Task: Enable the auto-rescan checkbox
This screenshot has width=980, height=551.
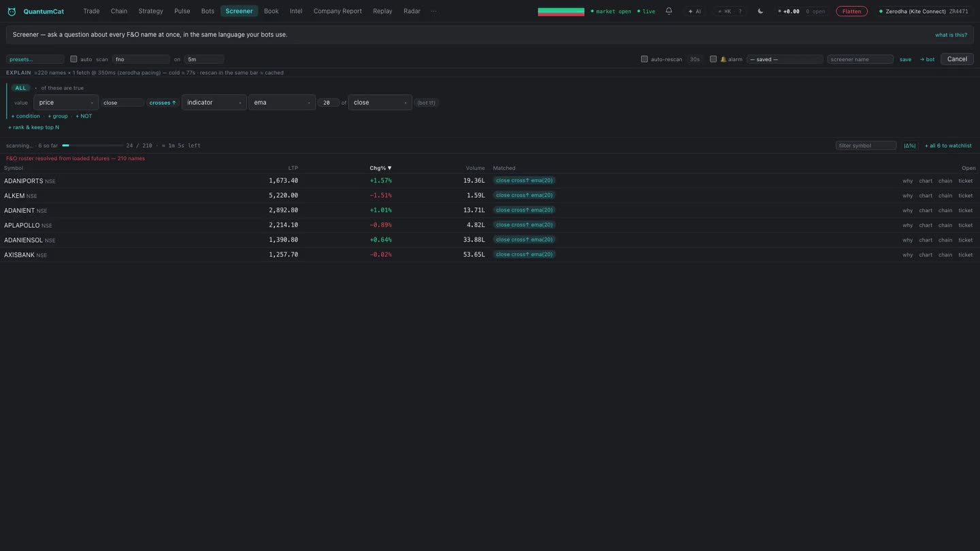Action: pyautogui.click(x=644, y=59)
